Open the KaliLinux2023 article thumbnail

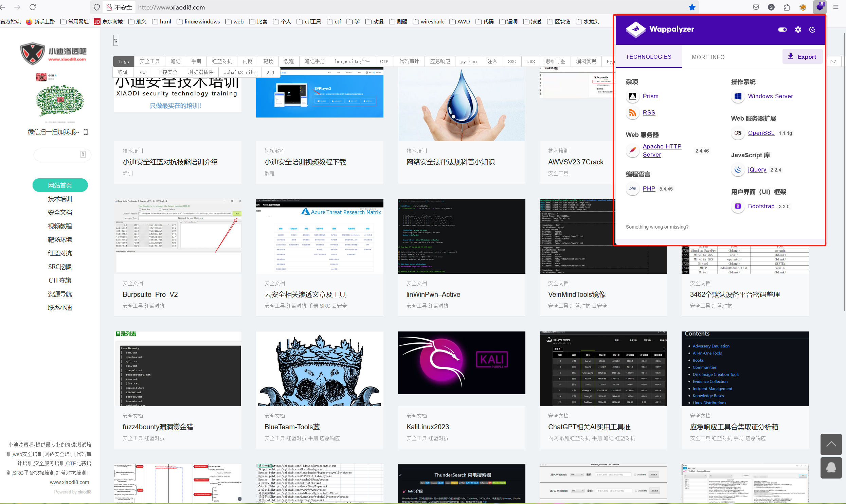461,363
